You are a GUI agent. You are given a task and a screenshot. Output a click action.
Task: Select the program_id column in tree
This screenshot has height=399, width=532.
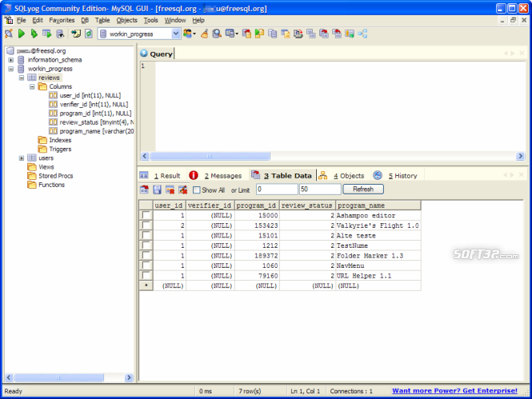(95, 114)
